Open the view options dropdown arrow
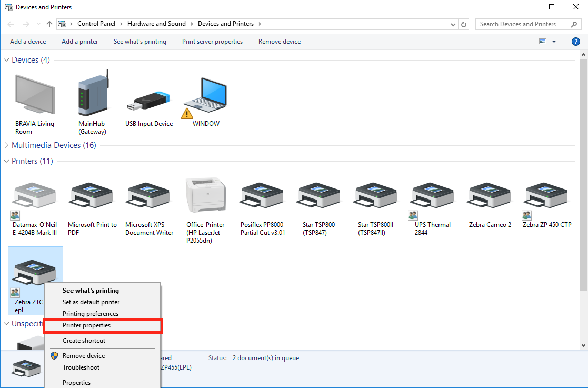 (x=554, y=42)
